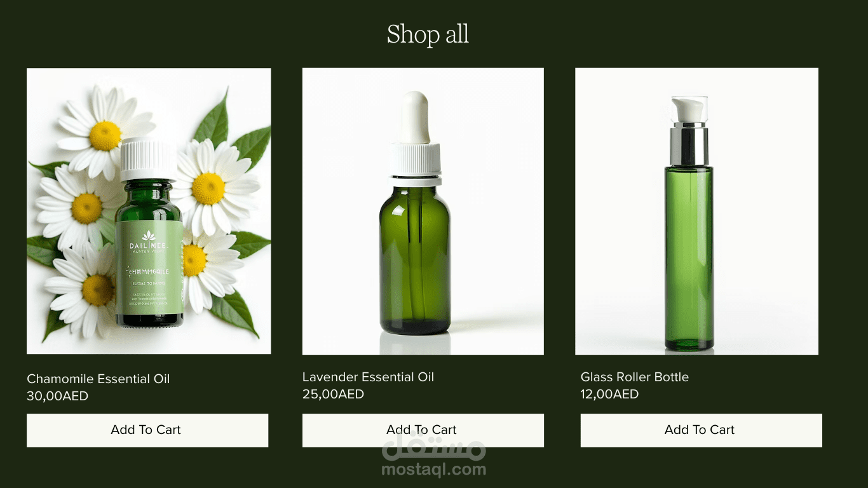Click the Shop all heading

428,34
